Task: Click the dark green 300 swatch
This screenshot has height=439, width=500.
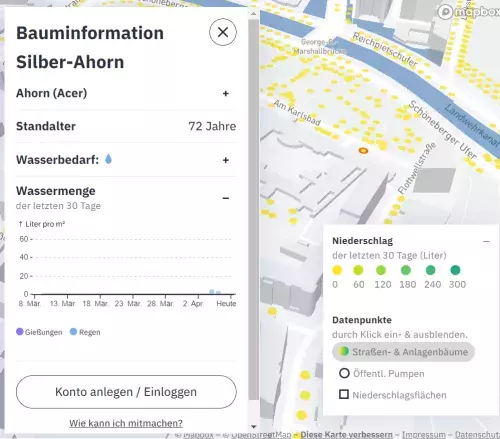Action: coord(455,270)
